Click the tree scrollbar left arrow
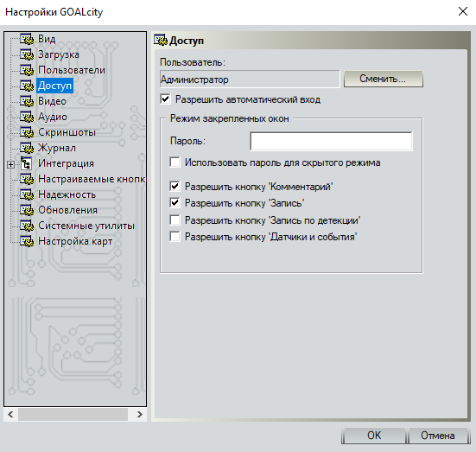Screen dimensions: 476x452 (x=11, y=414)
